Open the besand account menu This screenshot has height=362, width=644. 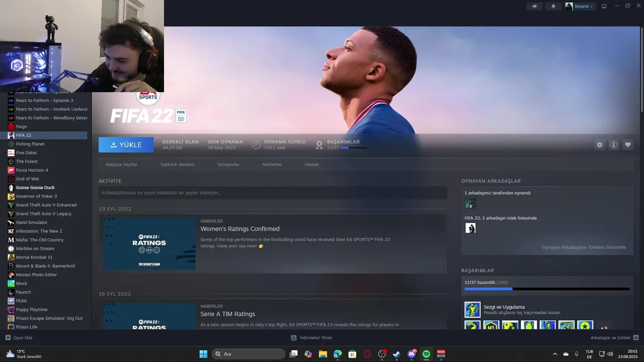pyautogui.click(x=580, y=7)
